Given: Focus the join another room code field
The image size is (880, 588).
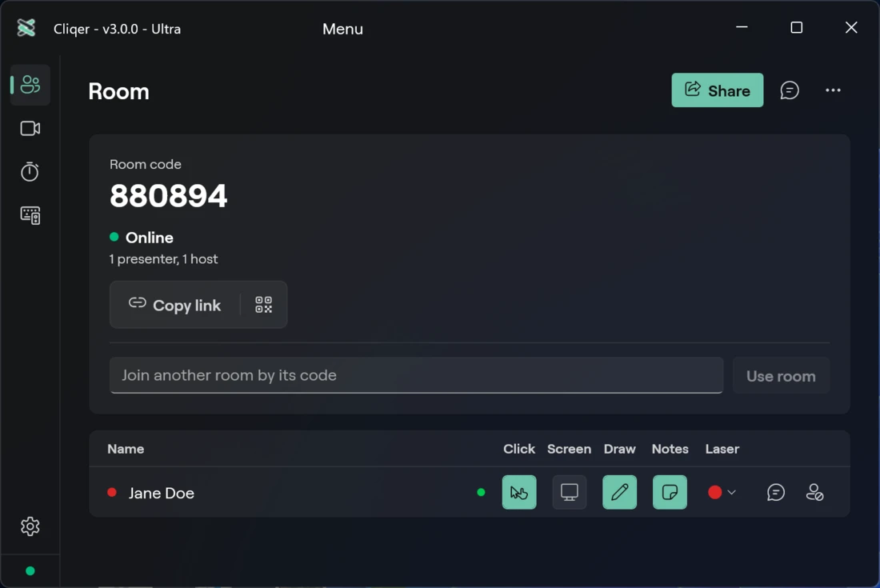Looking at the screenshot, I should pos(417,375).
